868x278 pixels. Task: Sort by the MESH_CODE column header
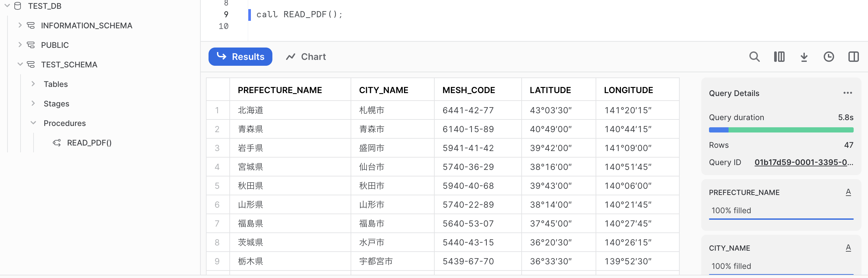click(468, 90)
